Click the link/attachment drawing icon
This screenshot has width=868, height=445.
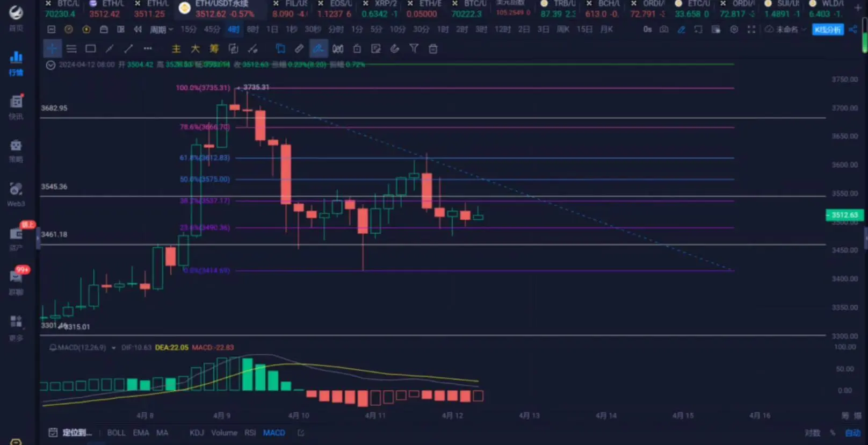pyautogui.click(x=299, y=49)
